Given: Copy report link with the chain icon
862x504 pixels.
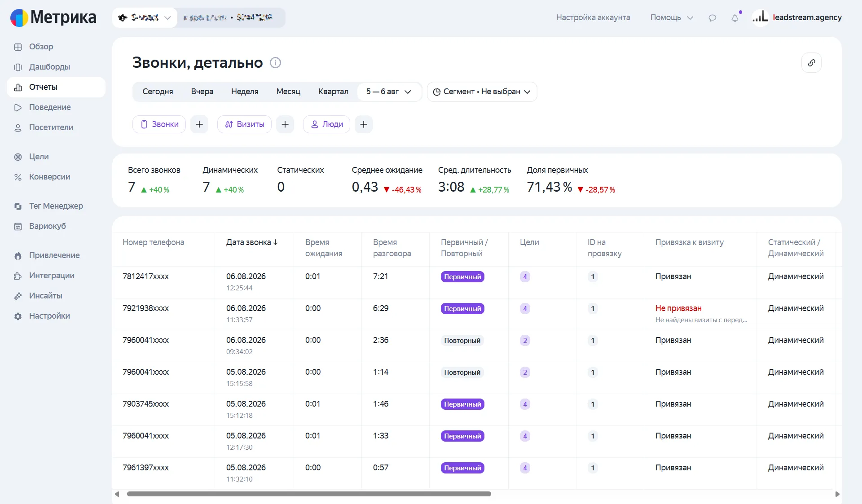Looking at the screenshot, I should click(811, 63).
